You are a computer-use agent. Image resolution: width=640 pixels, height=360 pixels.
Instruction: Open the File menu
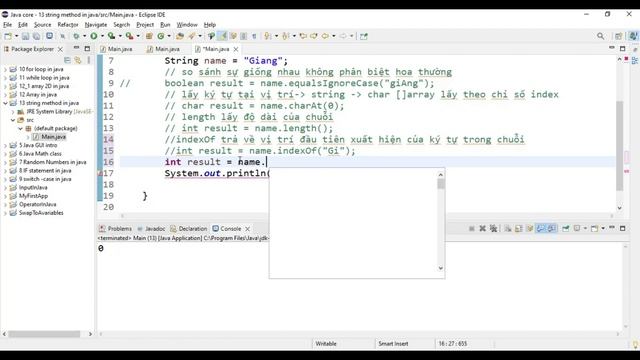(7, 25)
